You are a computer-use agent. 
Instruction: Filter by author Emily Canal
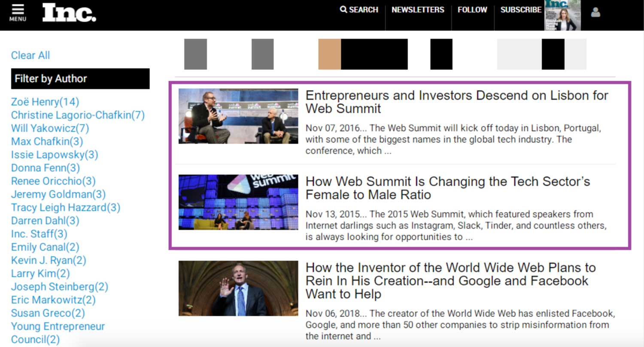tap(45, 248)
